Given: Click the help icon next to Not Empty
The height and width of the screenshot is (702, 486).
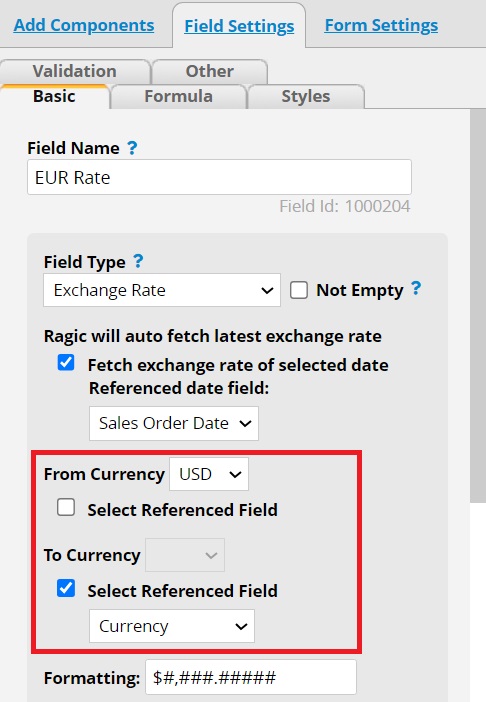Looking at the screenshot, I should [416, 288].
